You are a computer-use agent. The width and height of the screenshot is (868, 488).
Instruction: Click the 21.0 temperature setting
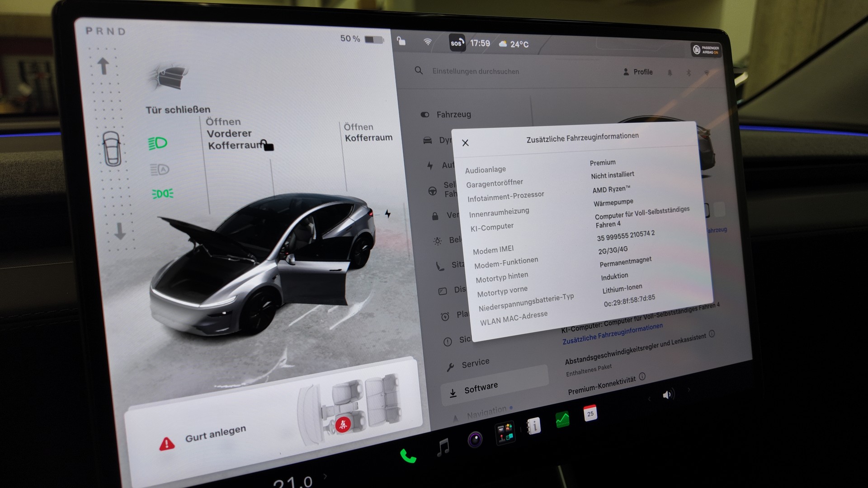293,482
